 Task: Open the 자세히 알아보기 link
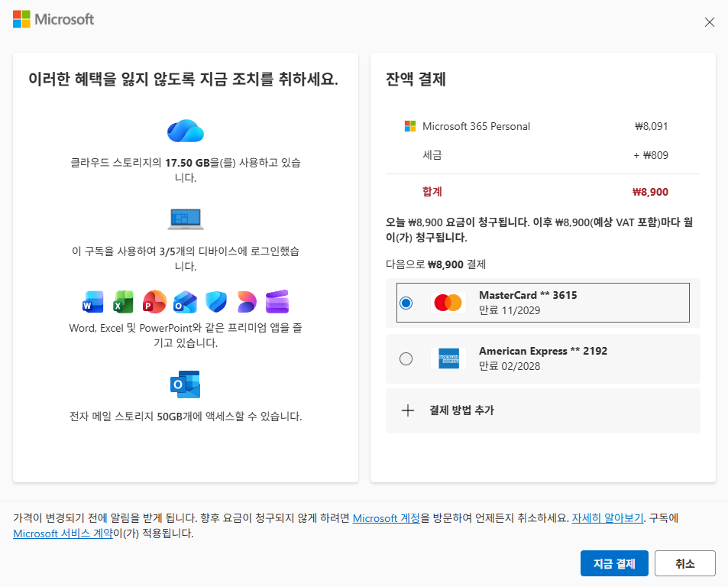[607, 518]
